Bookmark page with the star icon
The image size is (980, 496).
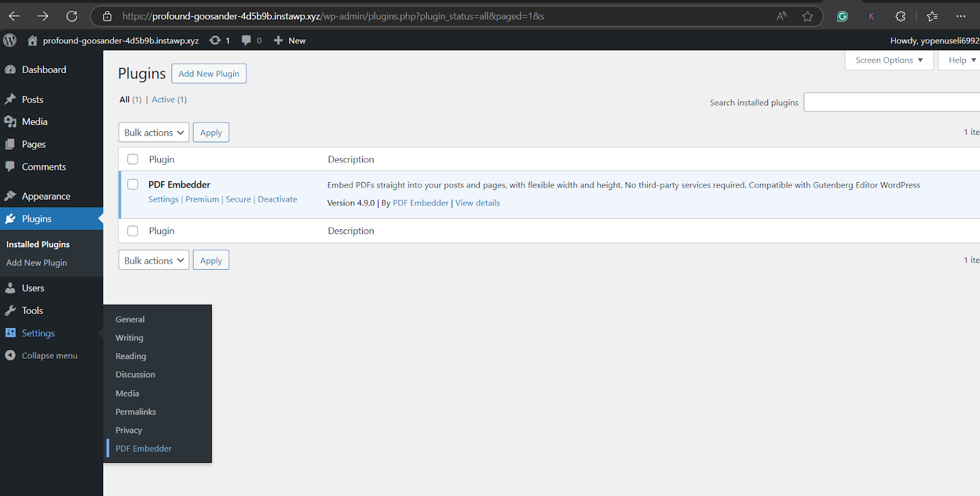[807, 17]
